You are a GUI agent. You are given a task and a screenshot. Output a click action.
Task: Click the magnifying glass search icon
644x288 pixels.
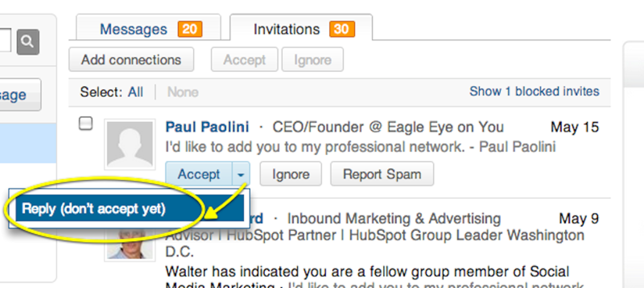(28, 41)
